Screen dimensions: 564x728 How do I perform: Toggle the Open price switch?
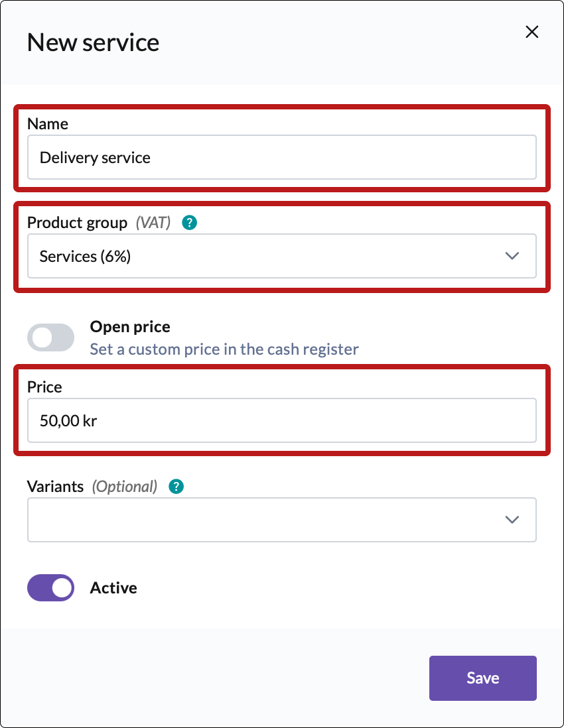50,337
